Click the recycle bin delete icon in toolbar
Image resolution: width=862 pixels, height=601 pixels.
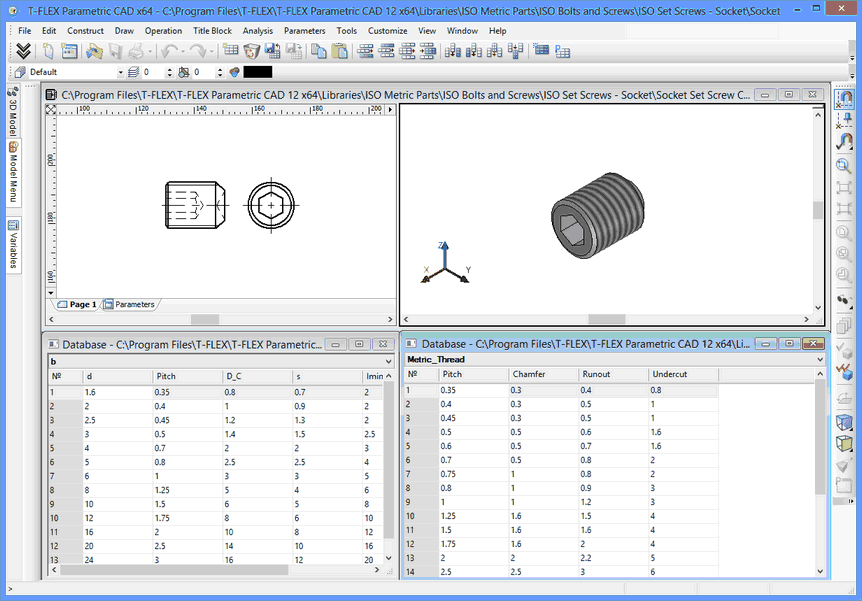251,51
